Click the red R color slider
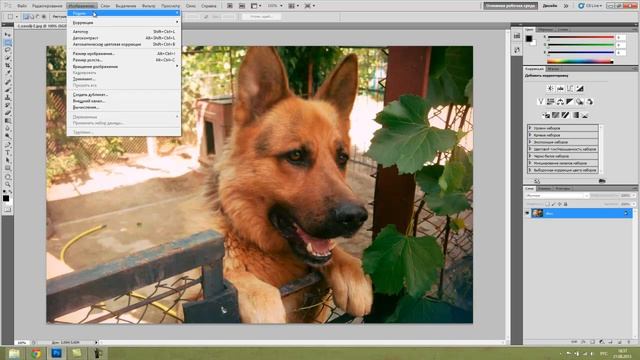Viewport: 640px width, 360px height. point(580,37)
